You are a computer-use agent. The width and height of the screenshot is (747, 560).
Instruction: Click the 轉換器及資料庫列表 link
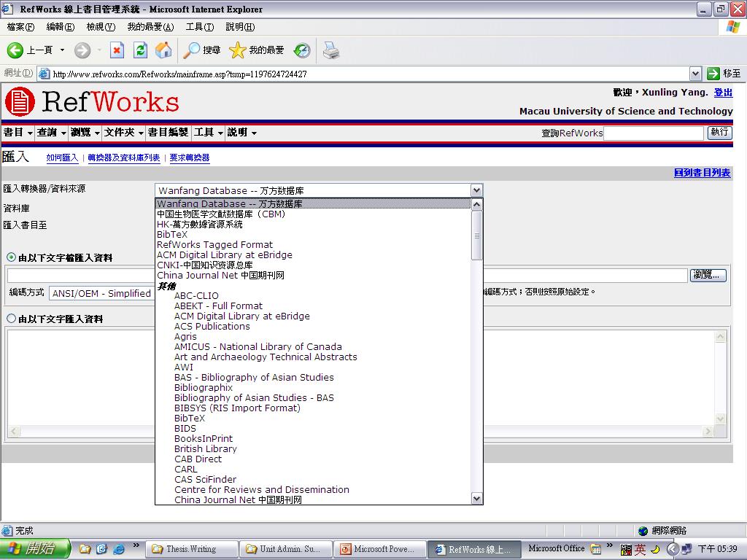point(124,157)
